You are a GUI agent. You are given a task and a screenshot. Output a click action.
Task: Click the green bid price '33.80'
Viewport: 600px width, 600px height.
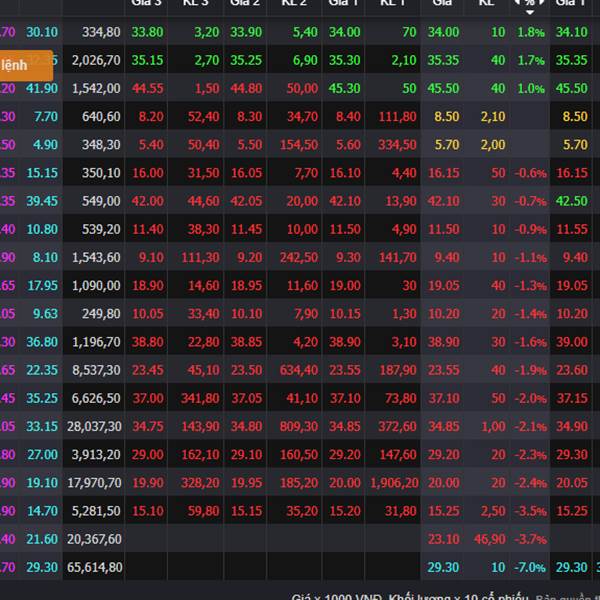click(x=147, y=32)
